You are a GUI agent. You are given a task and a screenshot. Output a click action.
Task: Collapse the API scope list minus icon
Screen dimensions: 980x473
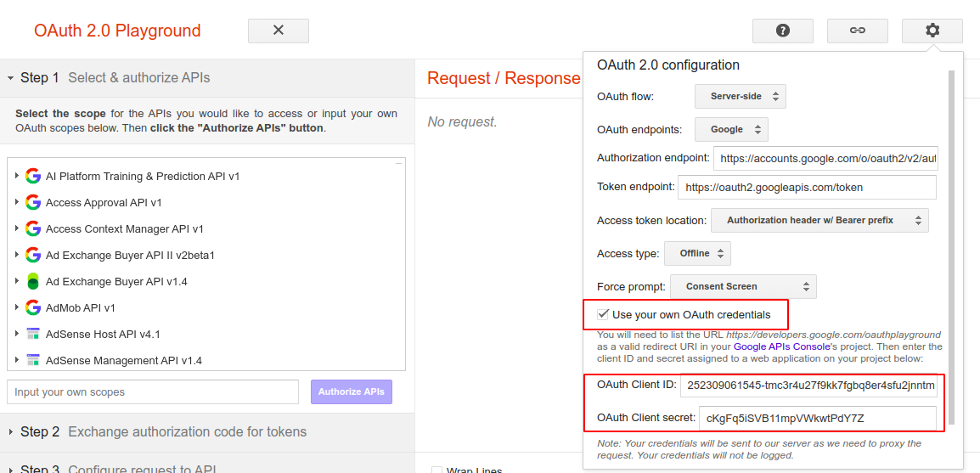point(398,164)
